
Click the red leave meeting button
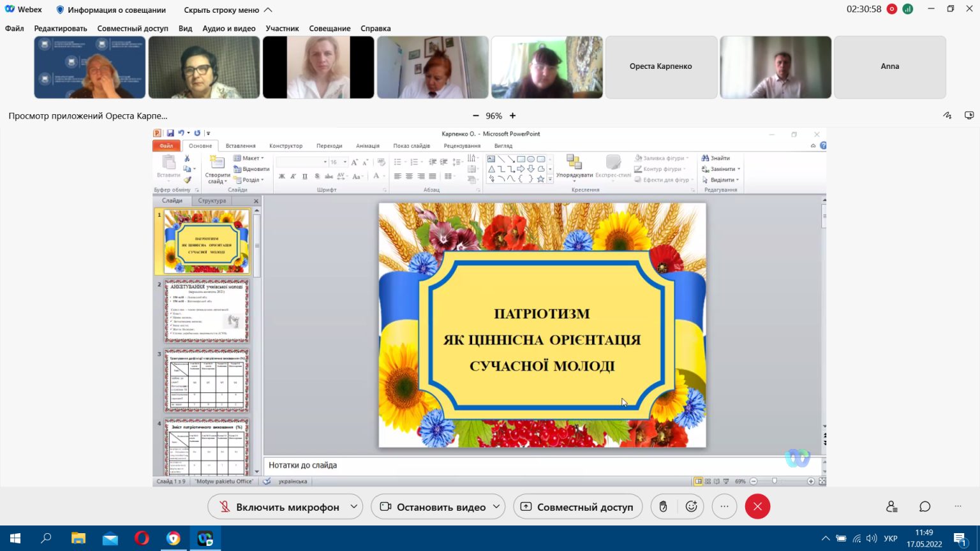coord(757,506)
